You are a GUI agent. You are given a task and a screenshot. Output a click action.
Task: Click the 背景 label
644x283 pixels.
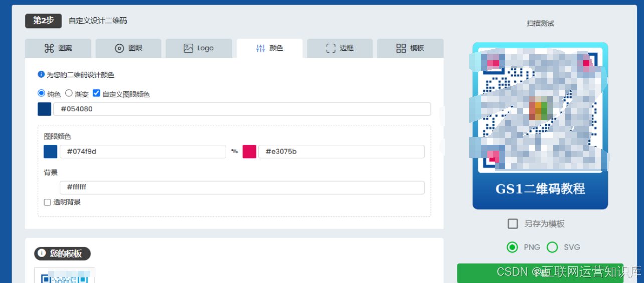pos(51,172)
